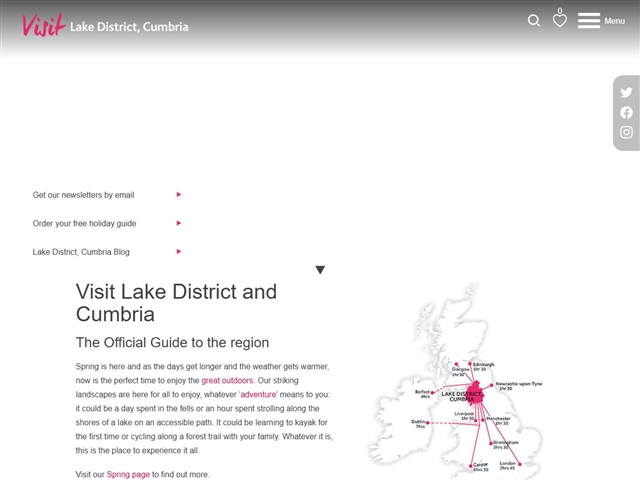
Task: Click the black down arrow scroll indicator
Action: pyautogui.click(x=320, y=270)
